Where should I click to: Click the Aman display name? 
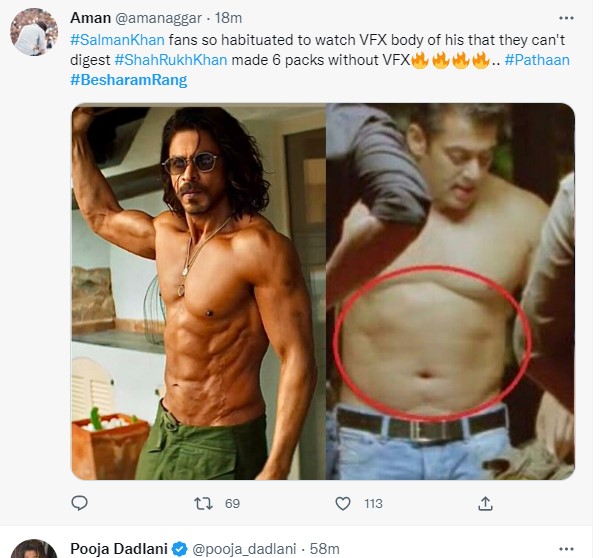pyautogui.click(x=90, y=19)
